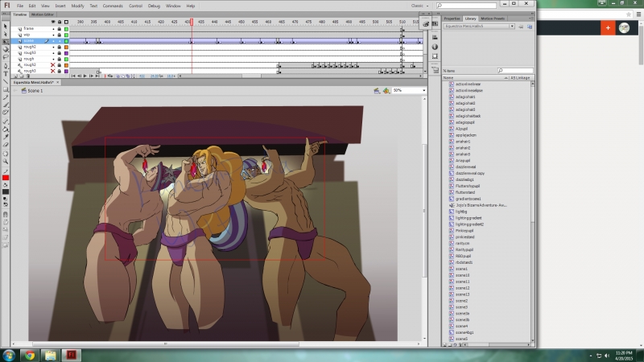Toggle lock on the scene layer

point(60,40)
